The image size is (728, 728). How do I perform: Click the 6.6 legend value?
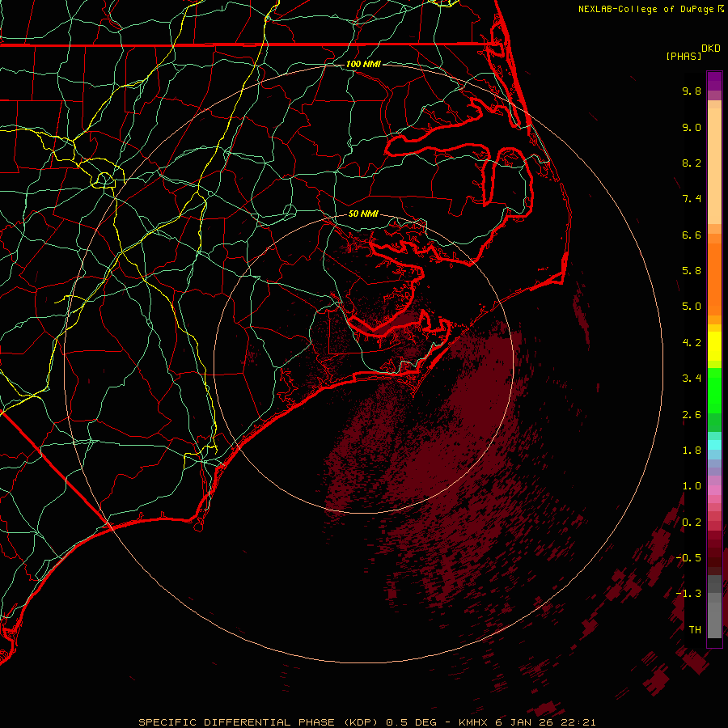pos(692,235)
